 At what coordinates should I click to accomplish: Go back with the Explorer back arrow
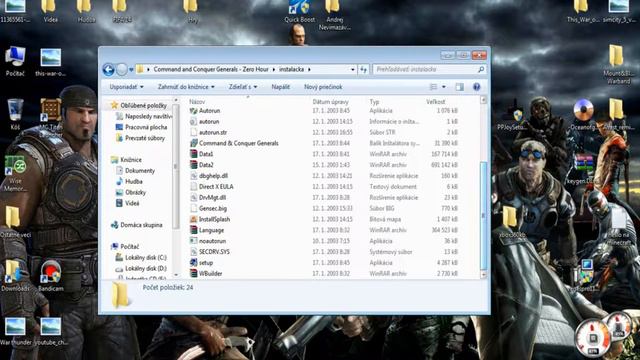pos(109,69)
